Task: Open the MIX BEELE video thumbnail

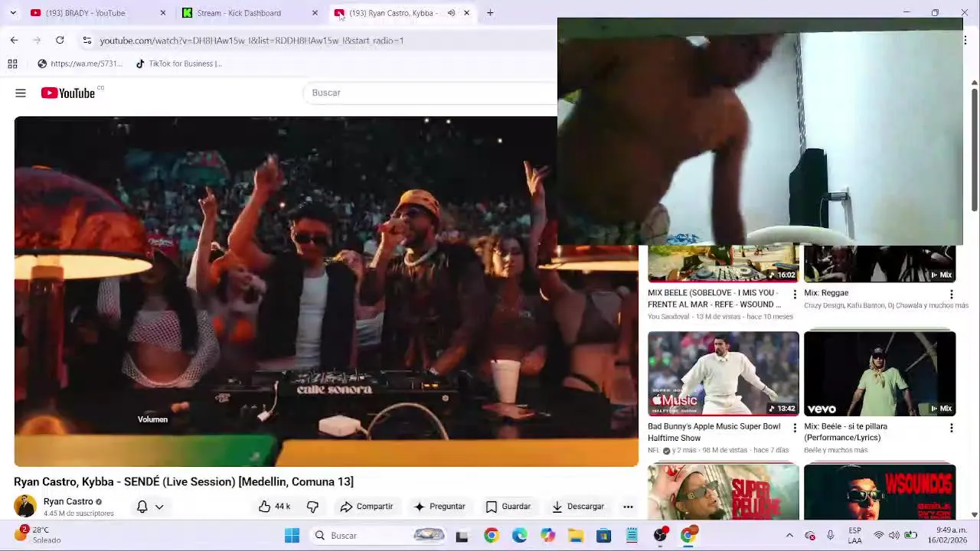Action: coord(724,263)
